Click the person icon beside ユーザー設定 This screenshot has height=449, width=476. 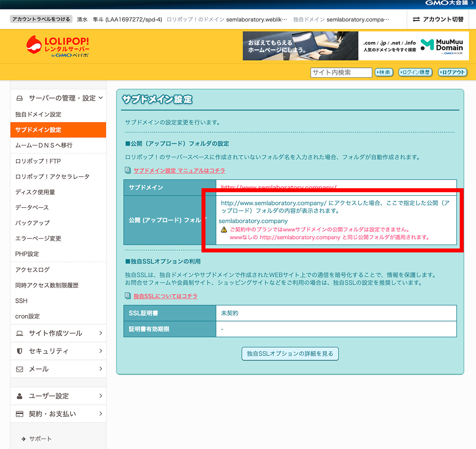coord(20,396)
